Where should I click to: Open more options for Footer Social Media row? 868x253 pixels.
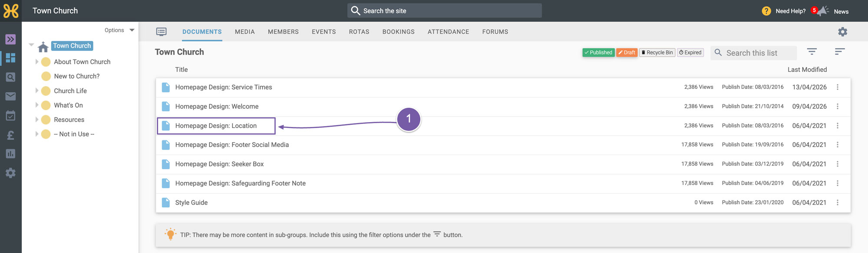click(838, 145)
